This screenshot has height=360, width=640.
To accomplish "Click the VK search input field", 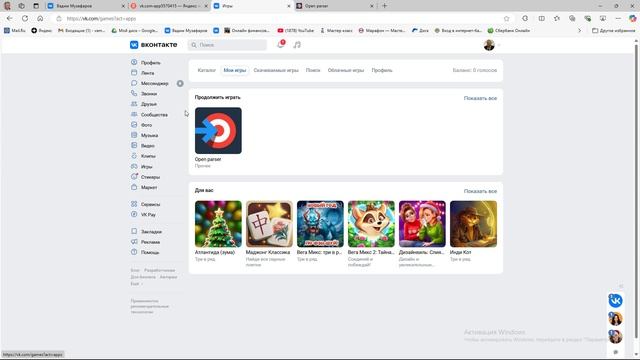I will click(227, 45).
